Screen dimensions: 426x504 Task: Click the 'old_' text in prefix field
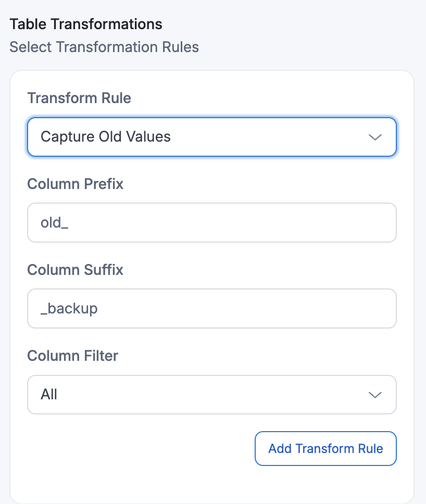coord(55,223)
